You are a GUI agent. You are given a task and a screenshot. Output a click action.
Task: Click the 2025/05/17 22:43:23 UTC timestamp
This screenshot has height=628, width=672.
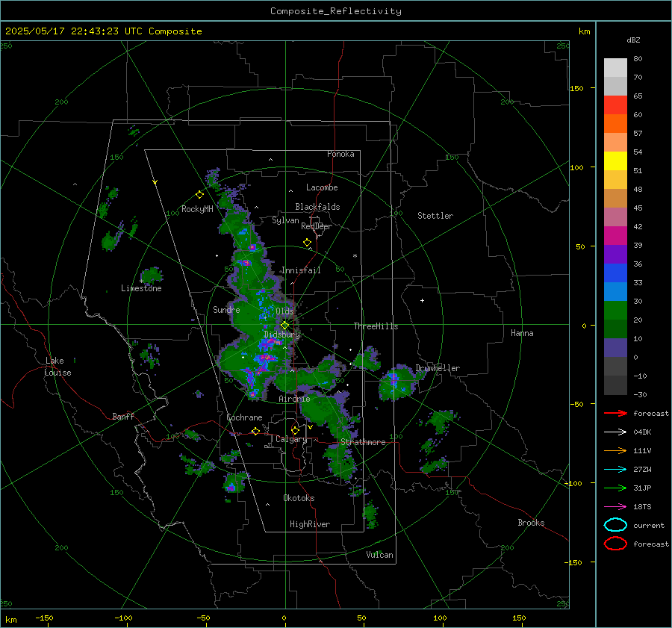tap(73, 31)
